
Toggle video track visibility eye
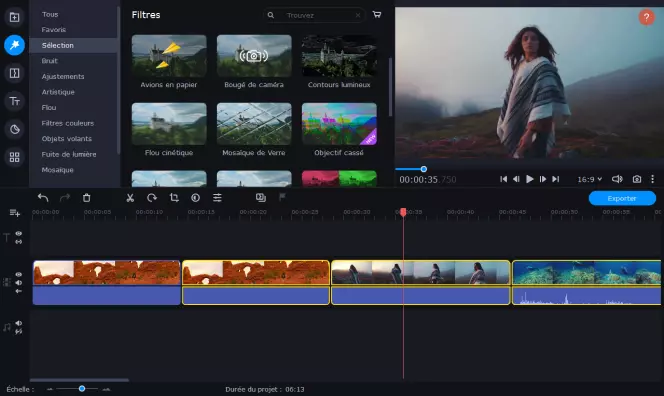click(x=19, y=274)
